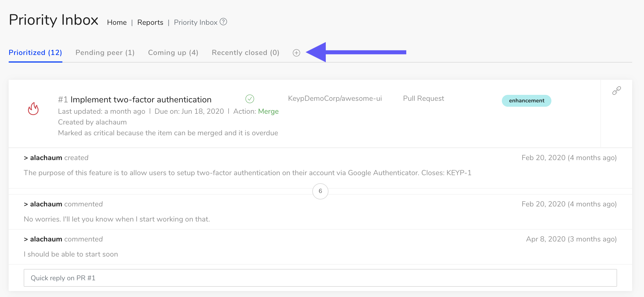Switch to Pending peer (1) tab

tap(105, 53)
